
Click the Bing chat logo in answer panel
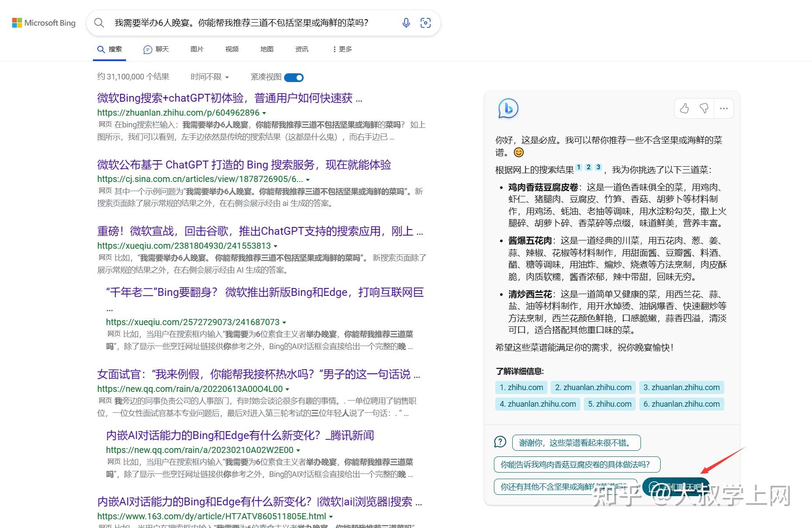pyautogui.click(x=508, y=108)
